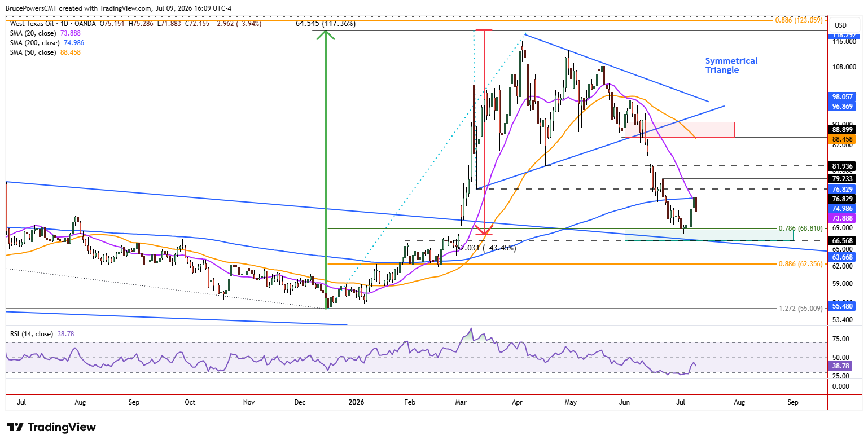Screen dimensions: 868x444
Task: Select the Feb label on time axis
Action: coord(410,402)
